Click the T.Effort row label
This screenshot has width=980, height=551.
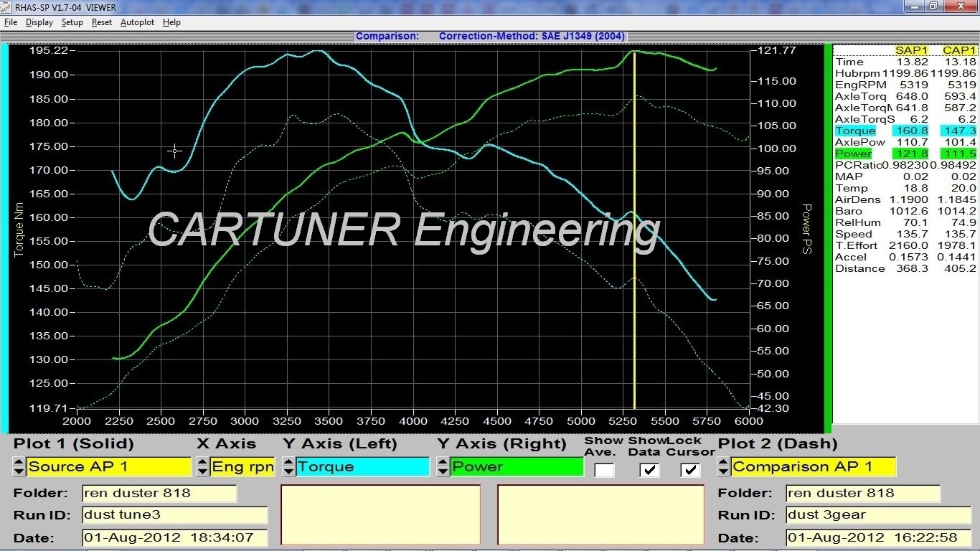point(857,245)
